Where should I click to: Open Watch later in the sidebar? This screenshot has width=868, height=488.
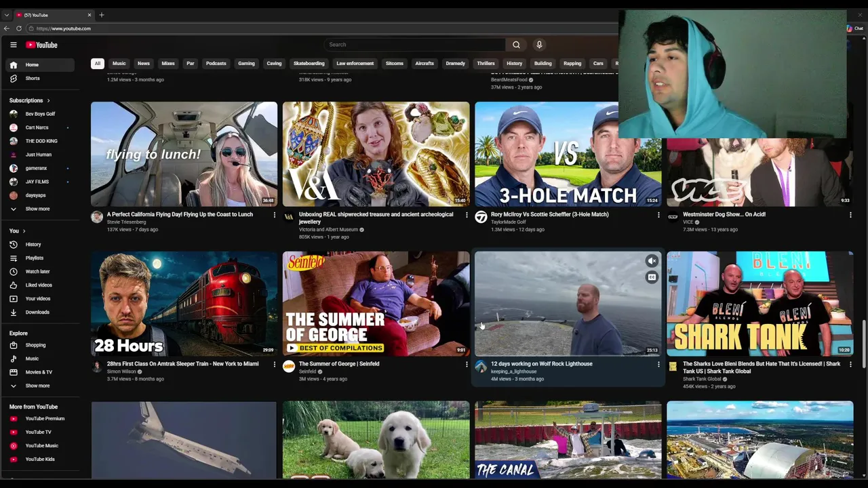(41, 272)
